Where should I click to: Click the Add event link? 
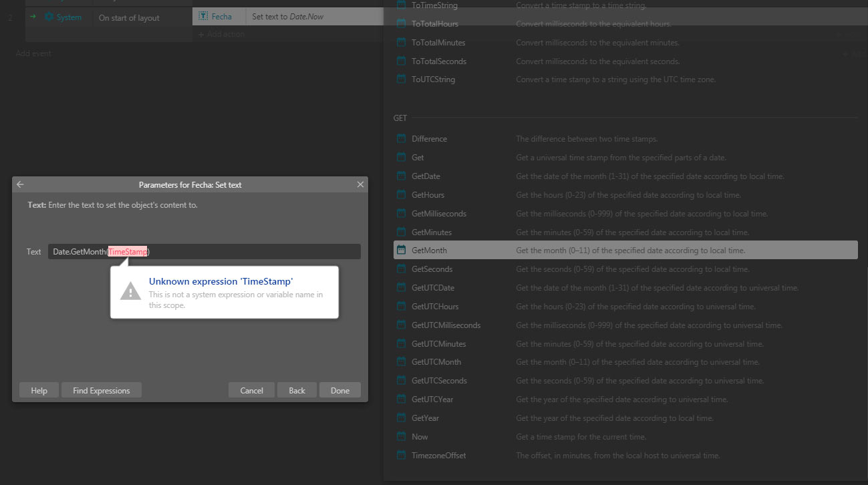click(x=33, y=53)
